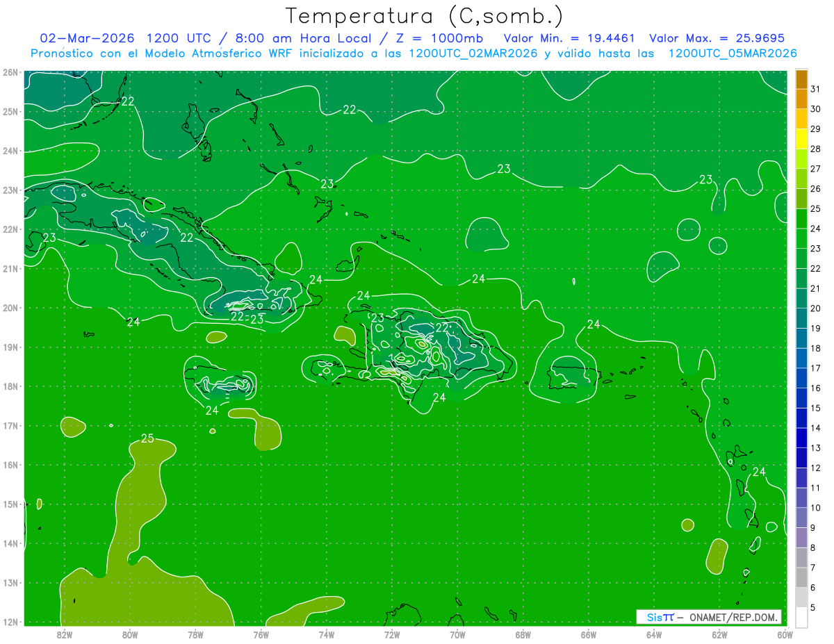Screen dimensions: 834x644
Task: Click the legend scale number "20"
Action: click(816, 308)
